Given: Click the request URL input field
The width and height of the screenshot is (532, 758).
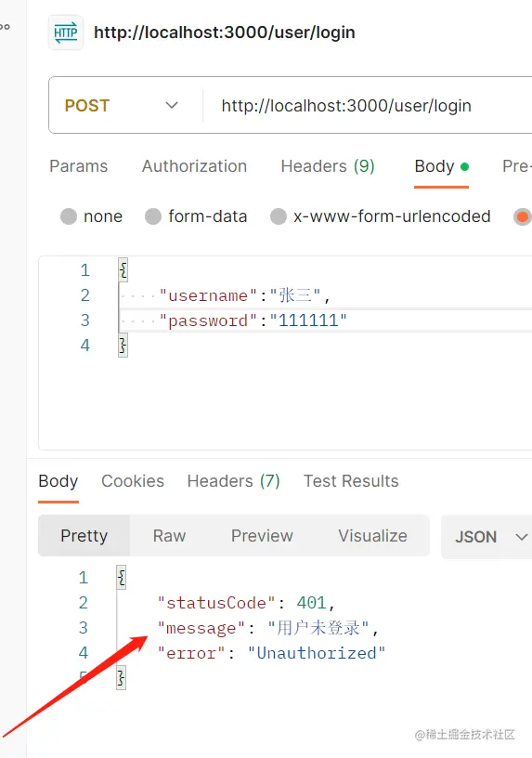Looking at the screenshot, I should point(370,105).
